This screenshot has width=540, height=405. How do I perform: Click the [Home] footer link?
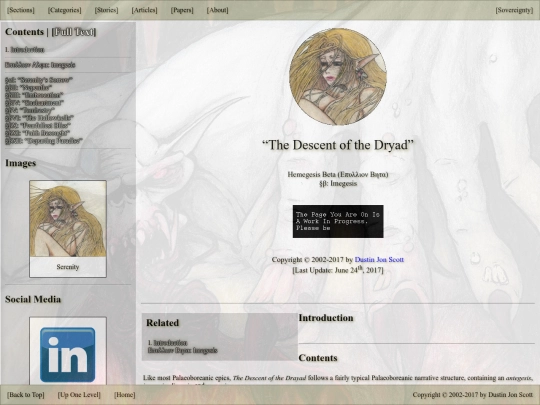(124, 395)
